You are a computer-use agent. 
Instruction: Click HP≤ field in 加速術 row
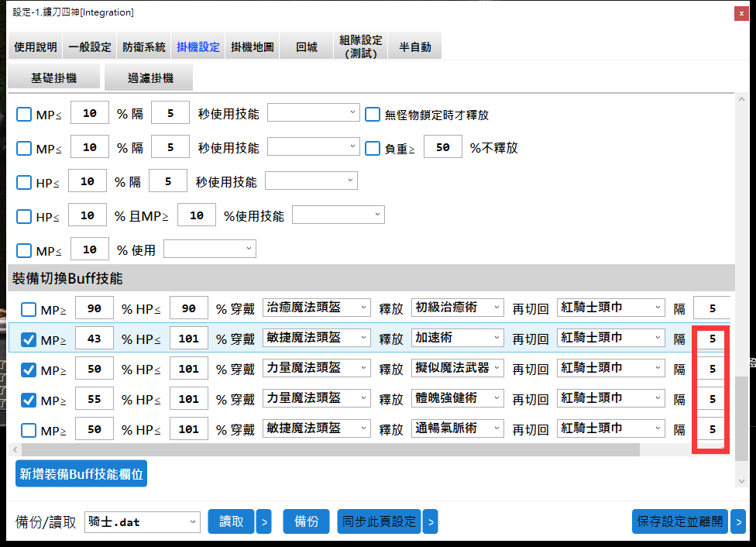pos(189,338)
